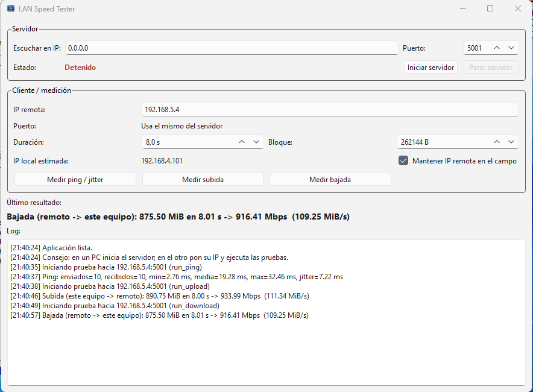Focus the Escuchar en IP field
The height and width of the screenshot is (392, 533).
coord(231,48)
